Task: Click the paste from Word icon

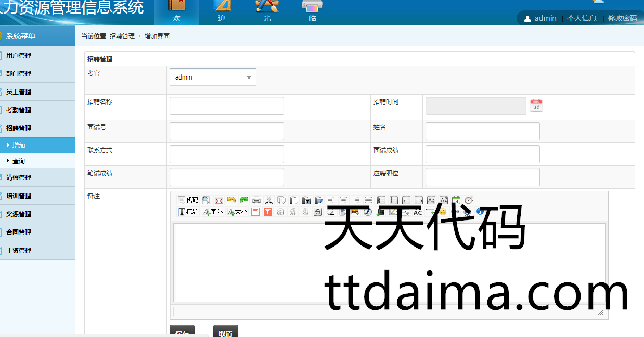Action: (x=319, y=200)
